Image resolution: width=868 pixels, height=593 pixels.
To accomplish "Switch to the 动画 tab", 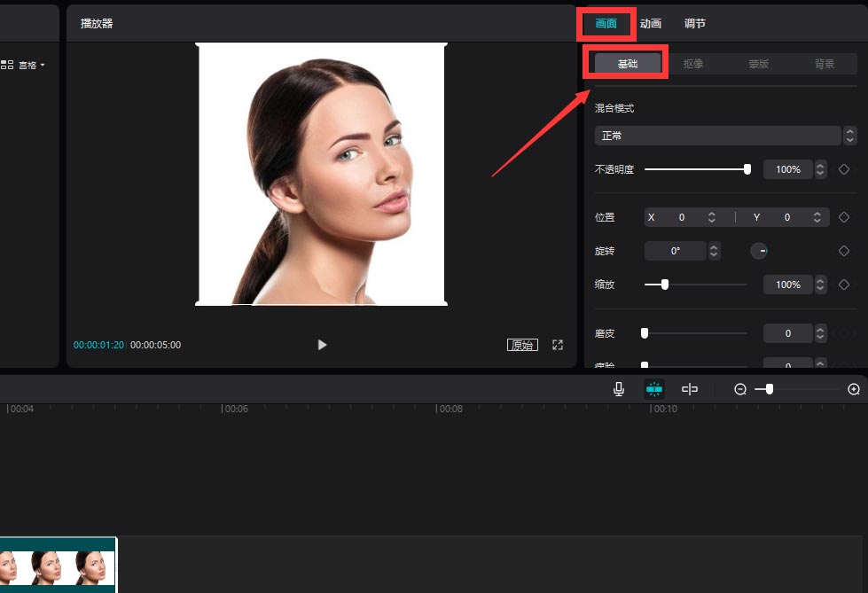I will [x=651, y=23].
